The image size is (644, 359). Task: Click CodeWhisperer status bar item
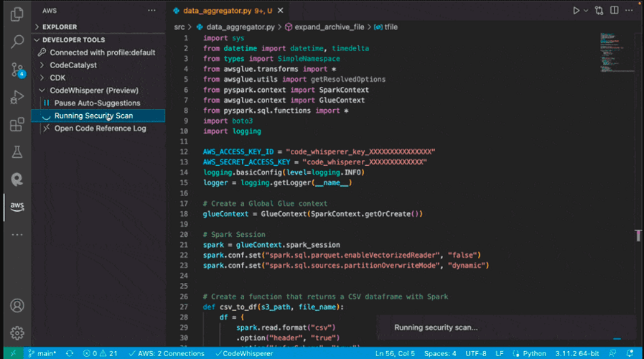(244, 353)
